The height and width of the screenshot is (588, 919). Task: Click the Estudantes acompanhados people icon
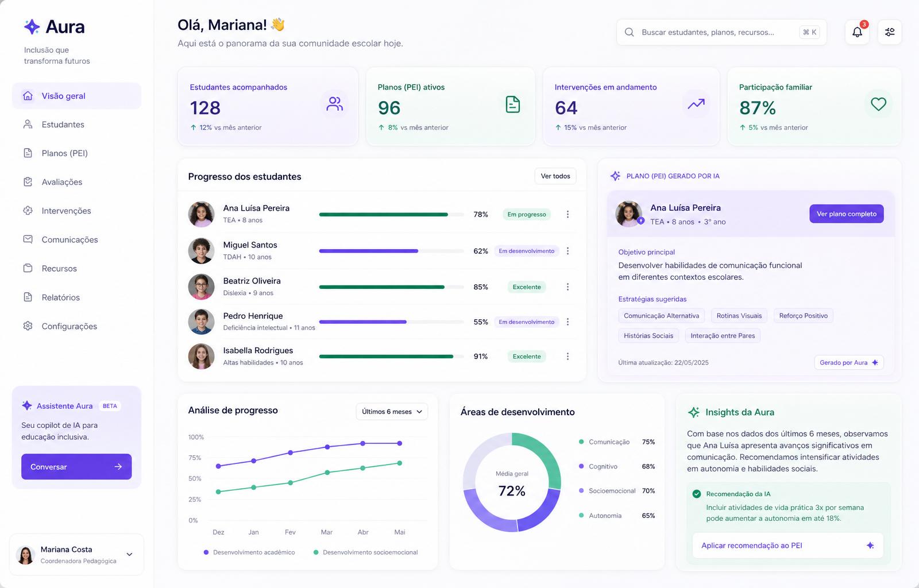point(335,104)
